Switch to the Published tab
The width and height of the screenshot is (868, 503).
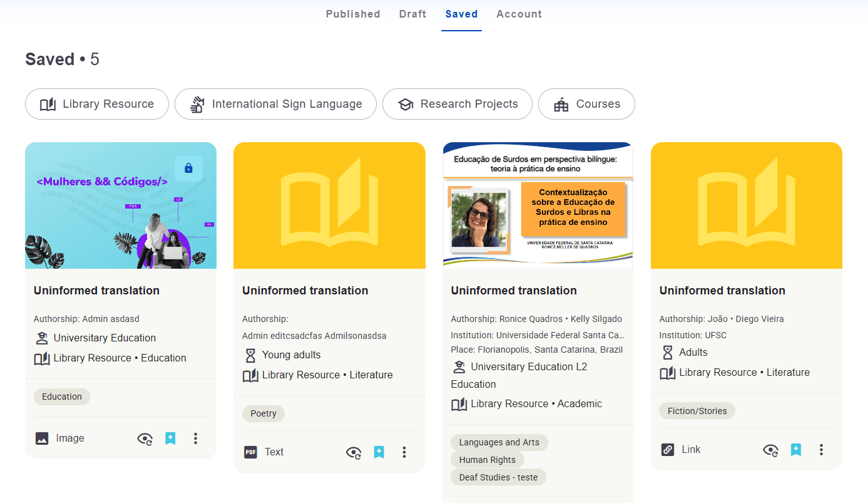pos(353,14)
